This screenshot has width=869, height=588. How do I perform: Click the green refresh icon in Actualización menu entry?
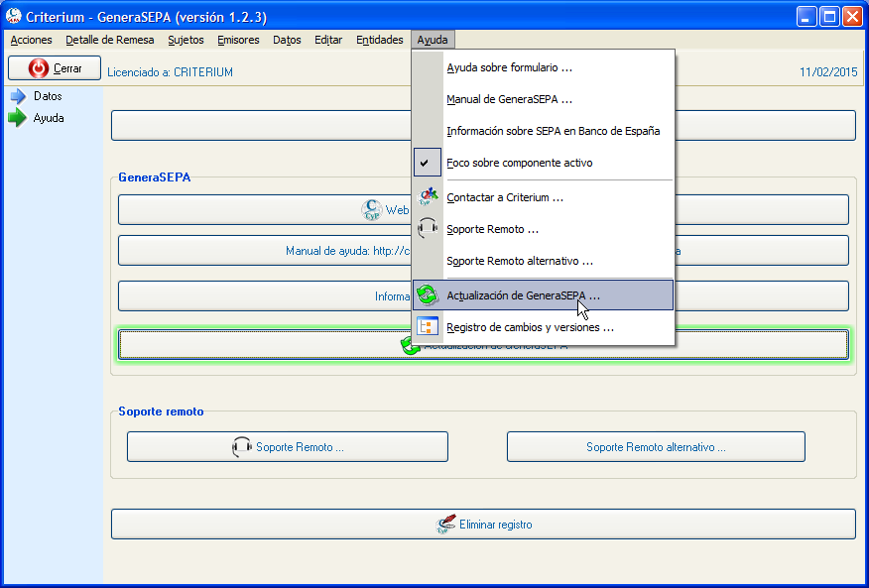click(x=428, y=295)
